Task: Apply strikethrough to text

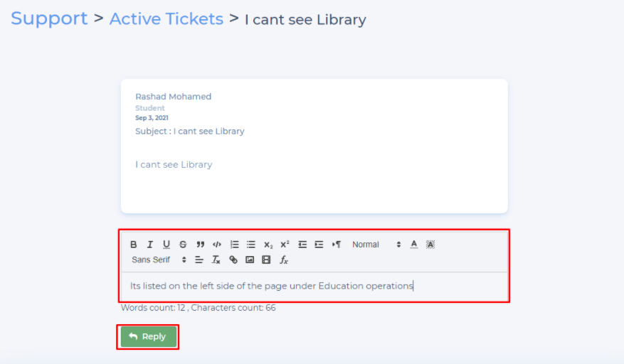Action: pyautogui.click(x=183, y=245)
